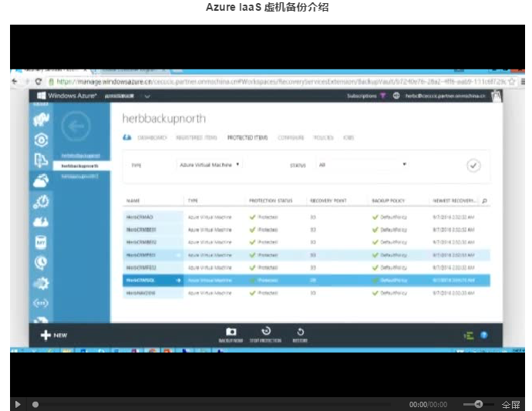Viewport: 532px width, 411px height.
Task: Sort by the Name column header
Action: tap(133, 200)
